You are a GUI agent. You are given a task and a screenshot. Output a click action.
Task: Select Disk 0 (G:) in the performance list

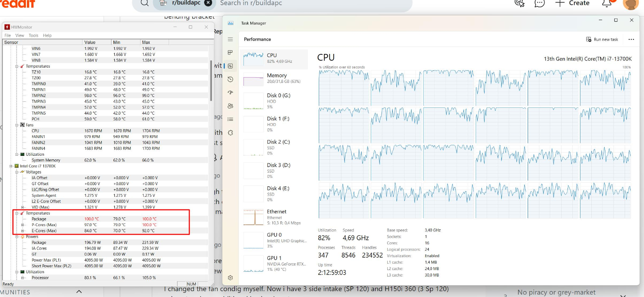[x=275, y=101]
